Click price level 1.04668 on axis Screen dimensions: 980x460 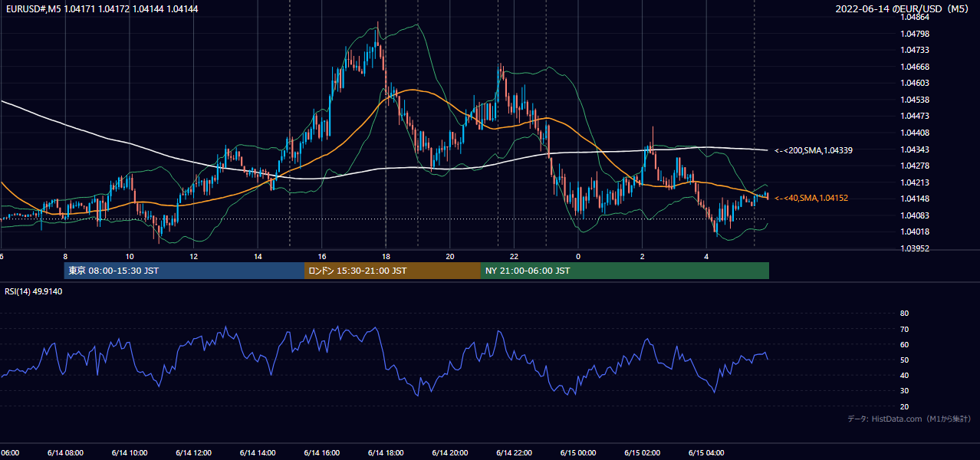(x=914, y=67)
